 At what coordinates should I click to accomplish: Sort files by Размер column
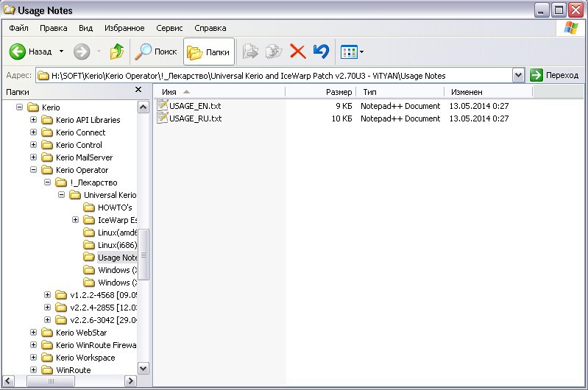point(320,92)
